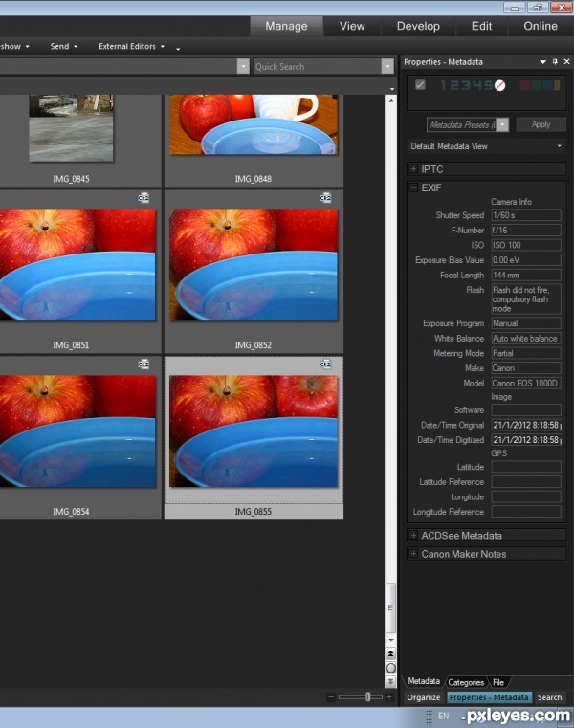This screenshot has height=728, width=574.
Task: Click the Quick Search field
Action: point(318,66)
